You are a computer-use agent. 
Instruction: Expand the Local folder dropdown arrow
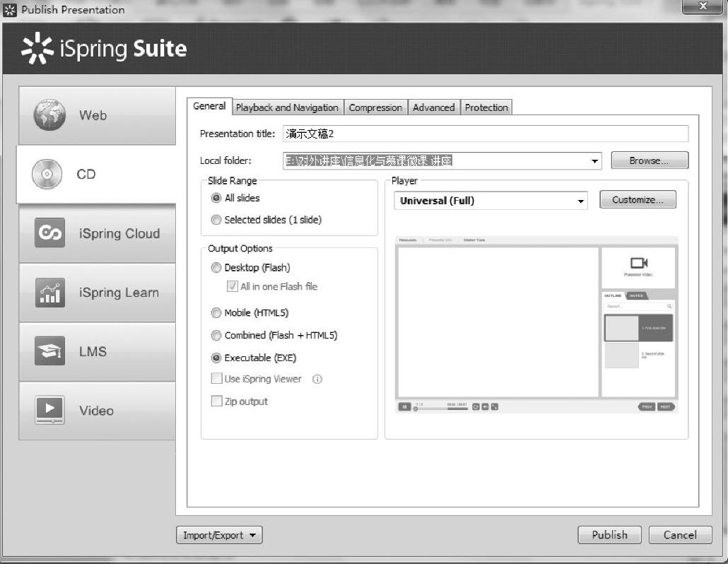pos(594,161)
